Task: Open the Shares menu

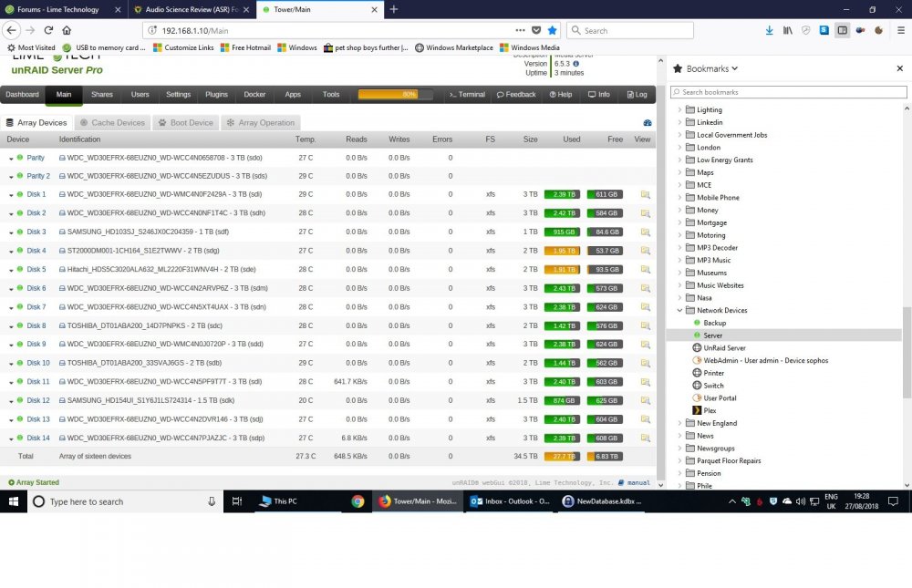Action: (x=102, y=94)
